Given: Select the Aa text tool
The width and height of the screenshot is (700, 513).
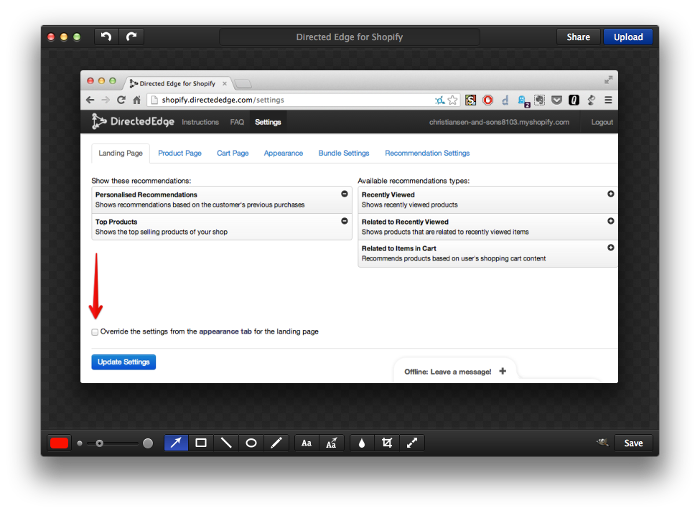Looking at the screenshot, I should (306, 443).
